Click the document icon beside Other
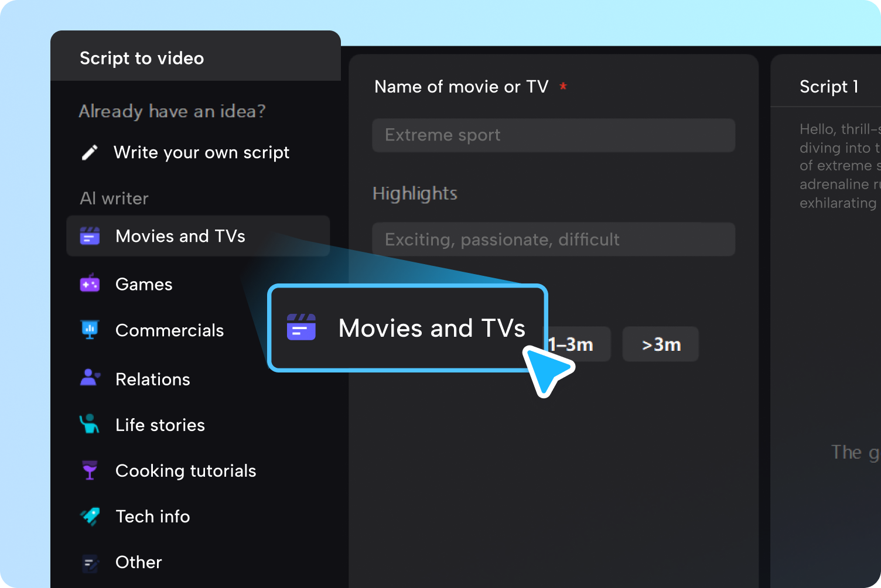881x588 pixels. pos(90,562)
